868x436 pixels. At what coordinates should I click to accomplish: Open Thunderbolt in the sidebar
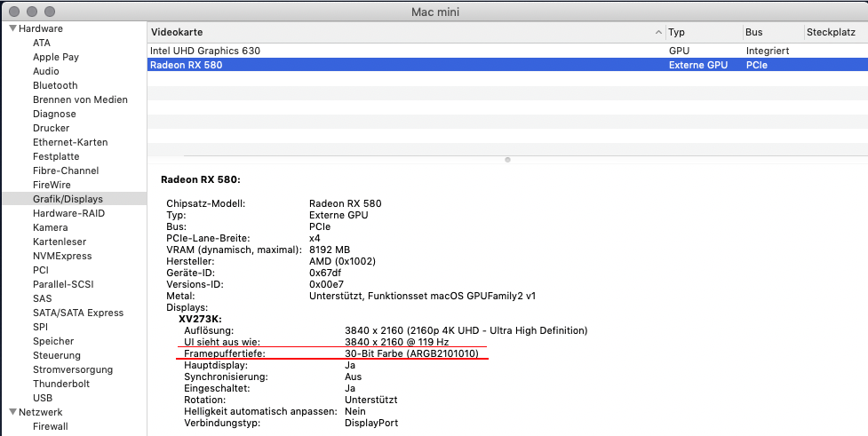click(x=61, y=384)
